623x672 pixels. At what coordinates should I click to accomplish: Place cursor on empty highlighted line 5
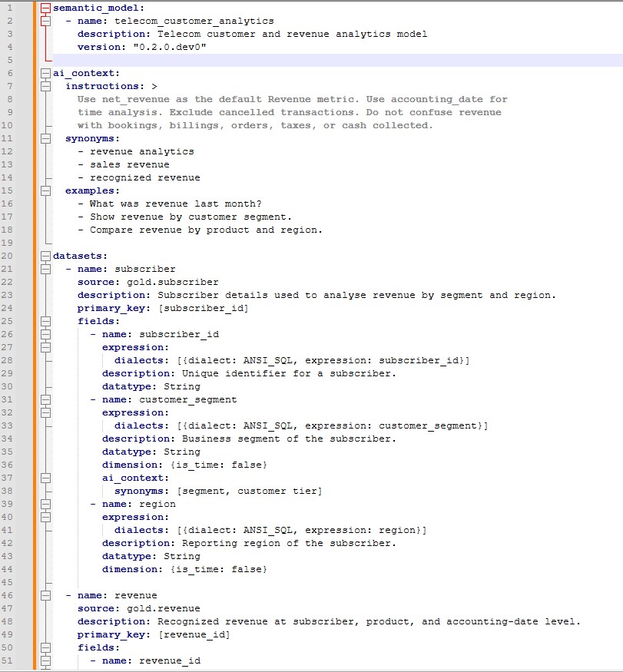point(337,60)
